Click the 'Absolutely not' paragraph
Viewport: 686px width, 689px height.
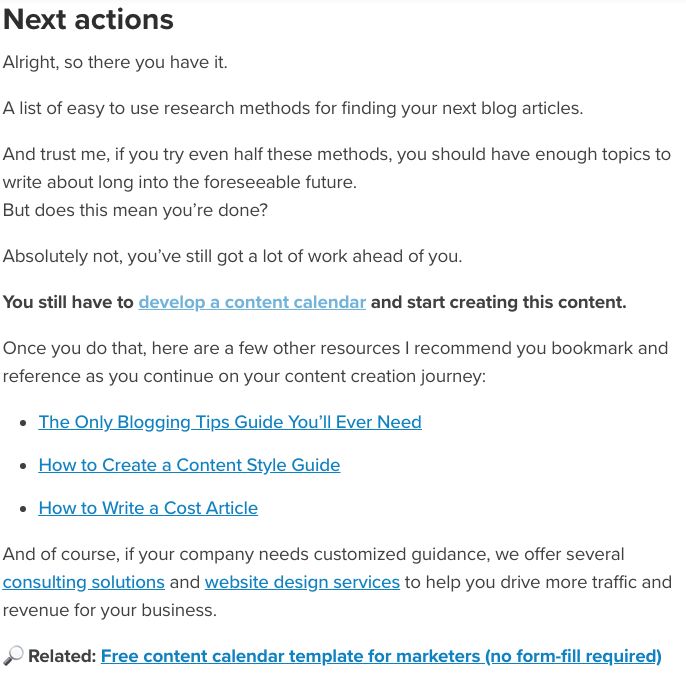click(x=232, y=256)
